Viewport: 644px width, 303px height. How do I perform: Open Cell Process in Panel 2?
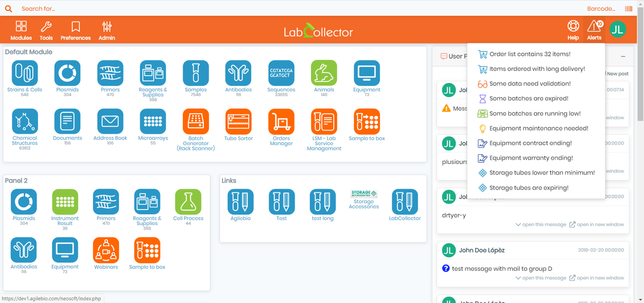(188, 202)
